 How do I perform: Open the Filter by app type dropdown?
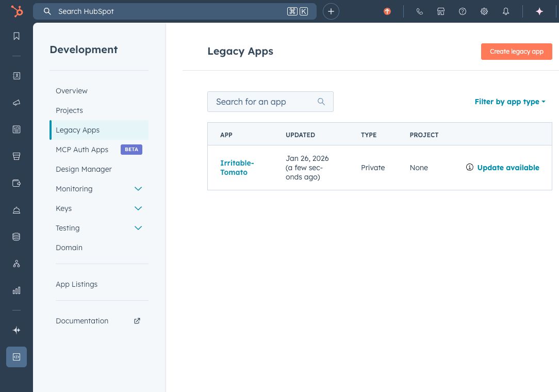click(509, 102)
